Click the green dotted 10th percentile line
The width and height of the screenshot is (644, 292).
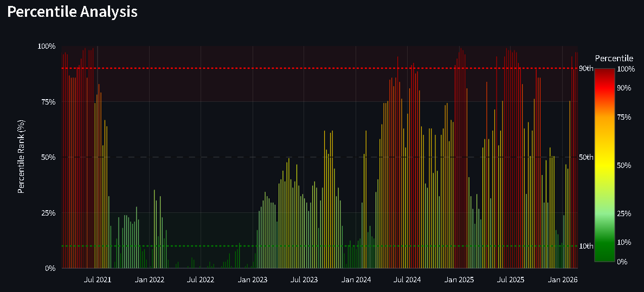tap(319, 246)
